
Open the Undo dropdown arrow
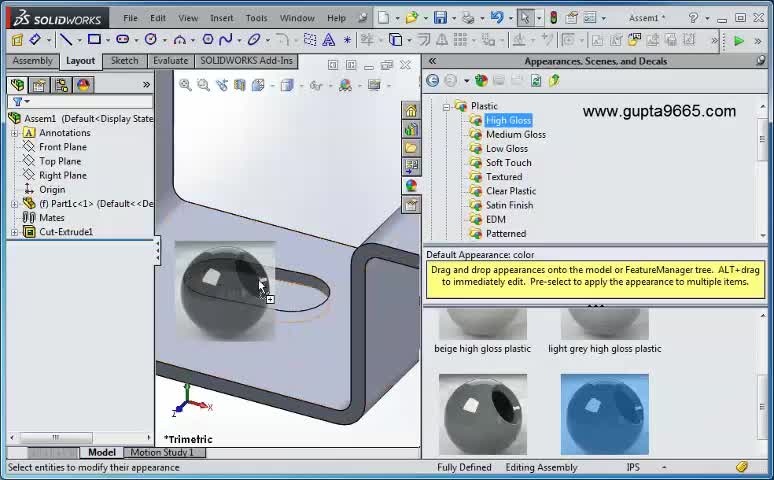coord(510,19)
